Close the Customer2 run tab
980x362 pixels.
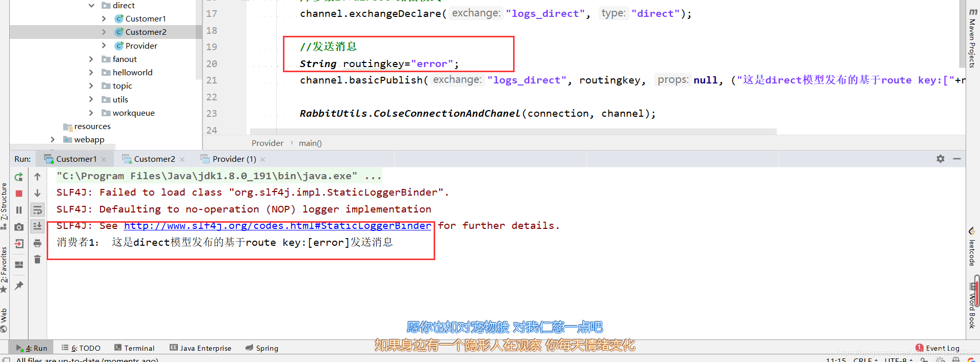tap(182, 159)
